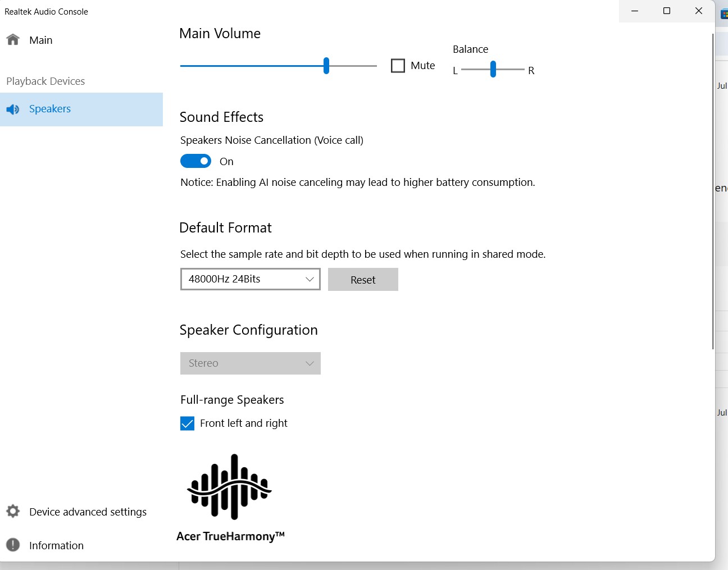Click the Balance slider handle

coord(493,69)
